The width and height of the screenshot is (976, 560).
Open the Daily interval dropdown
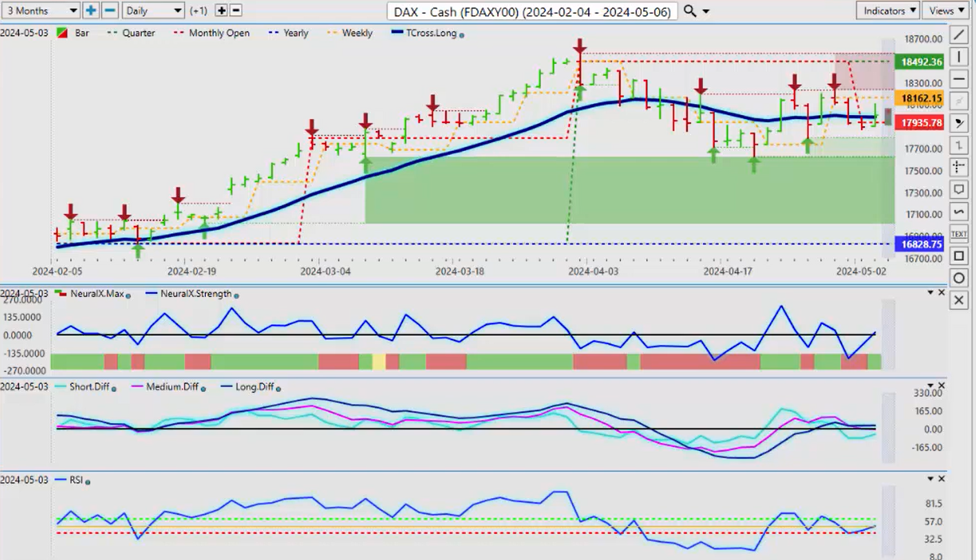tap(153, 10)
